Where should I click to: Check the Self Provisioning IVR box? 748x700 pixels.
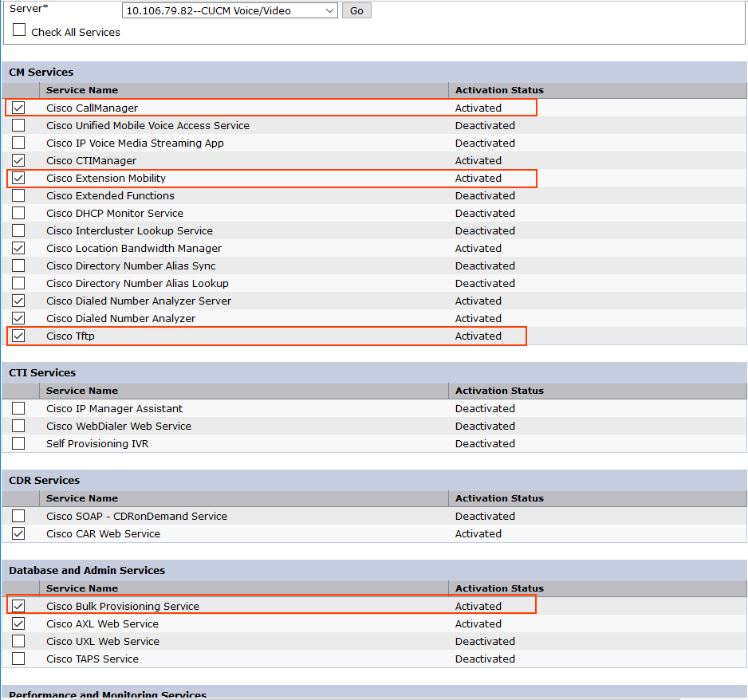click(x=18, y=443)
